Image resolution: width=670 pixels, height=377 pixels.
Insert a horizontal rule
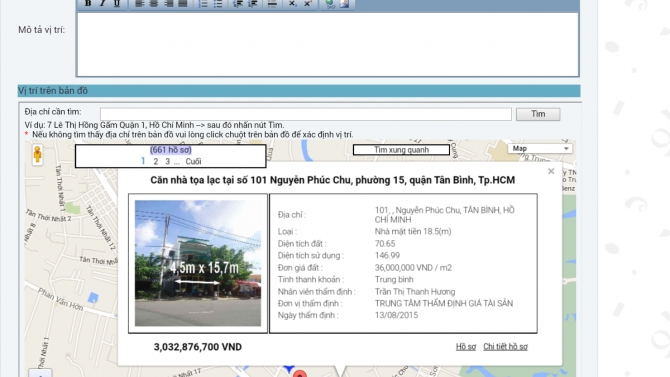pyautogui.click(x=272, y=3)
